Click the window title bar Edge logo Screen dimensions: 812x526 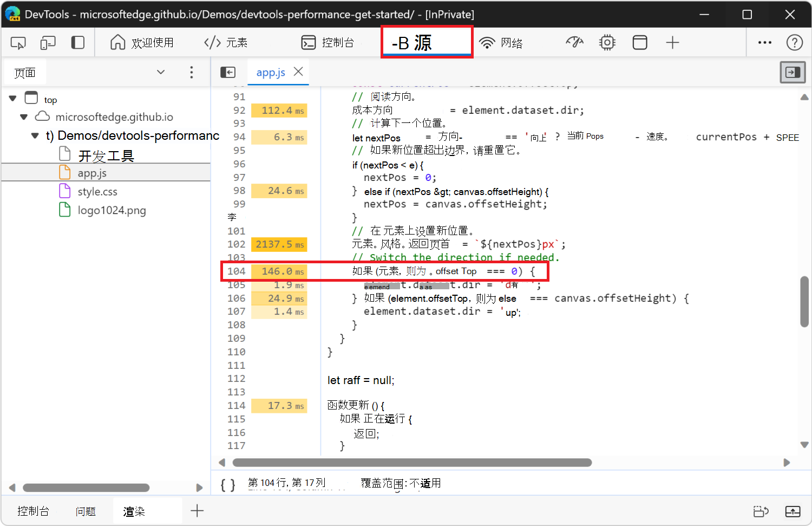(x=12, y=14)
